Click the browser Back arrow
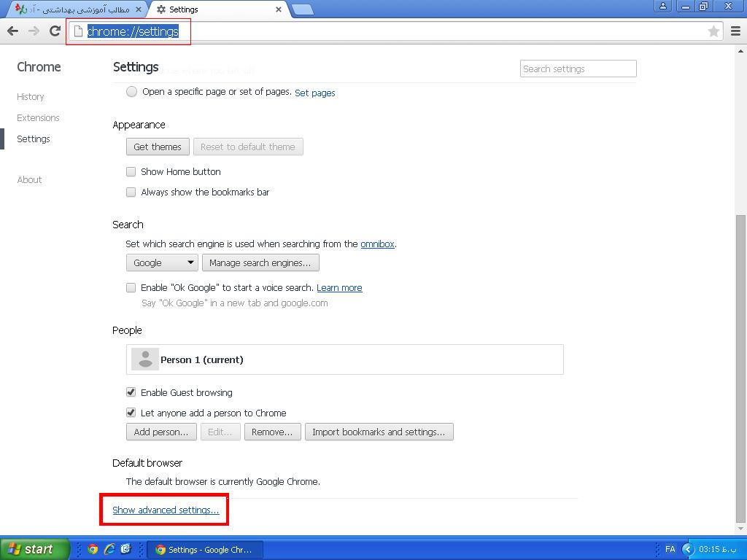 pyautogui.click(x=12, y=31)
